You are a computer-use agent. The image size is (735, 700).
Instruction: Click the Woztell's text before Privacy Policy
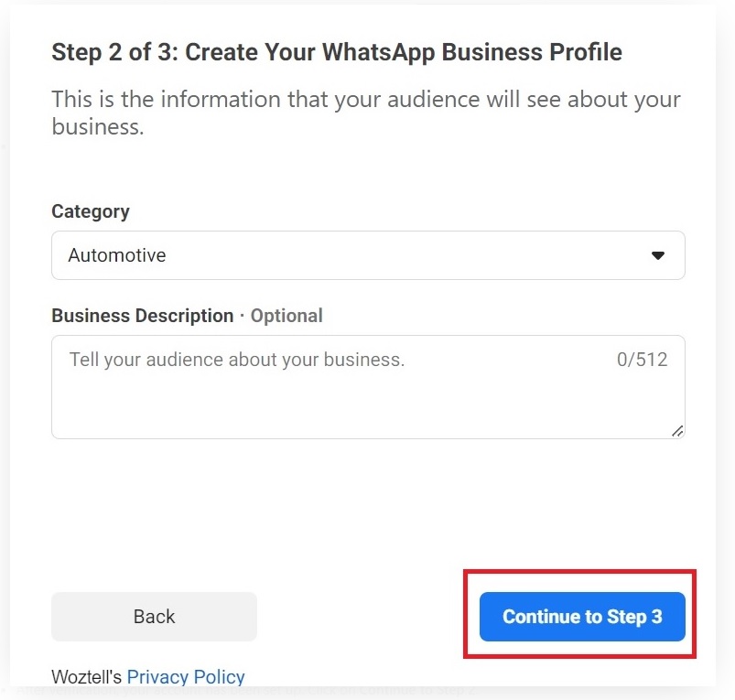[x=87, y=677]
